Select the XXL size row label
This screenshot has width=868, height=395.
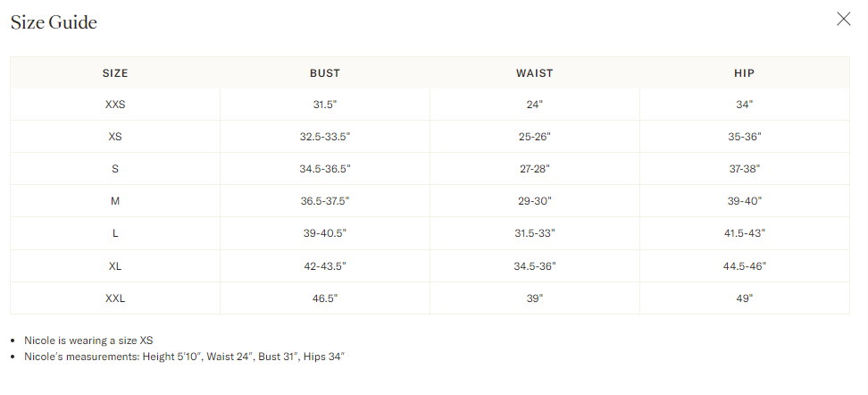(x=115, y=298)
